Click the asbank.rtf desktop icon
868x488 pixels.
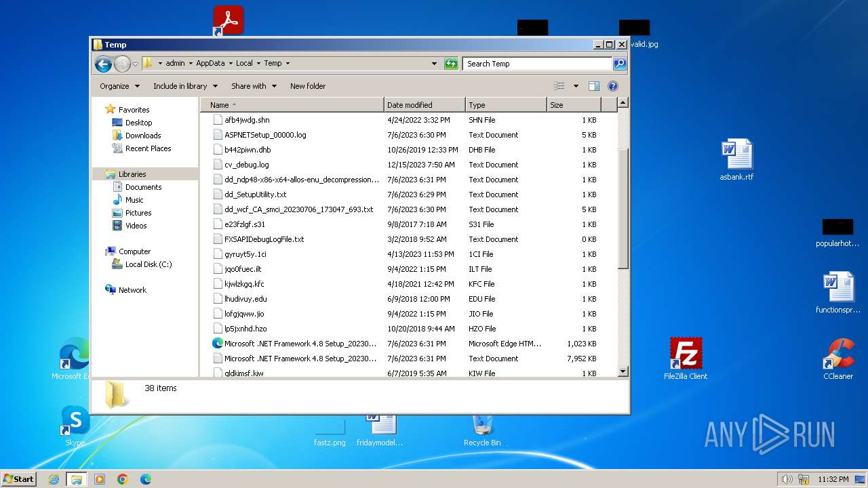coord(736,160)
